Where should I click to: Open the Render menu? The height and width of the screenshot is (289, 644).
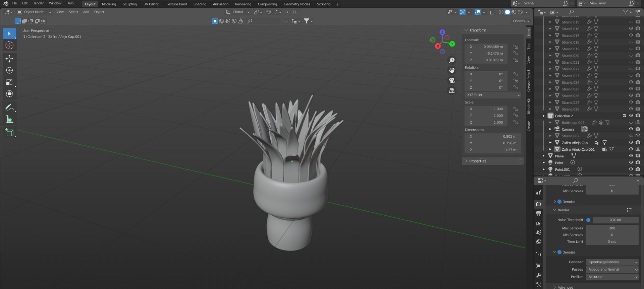click(38, 3)
